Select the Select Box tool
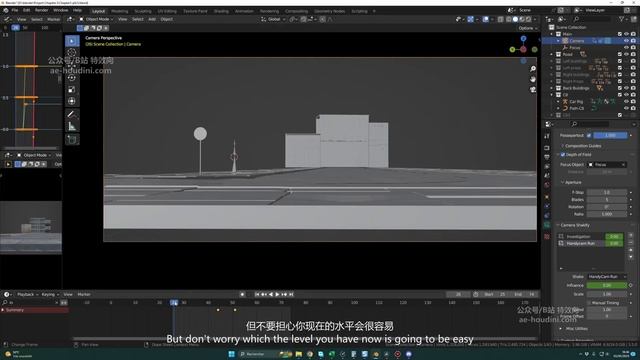Viewport: 640px width, 360px height. (72, 41)
